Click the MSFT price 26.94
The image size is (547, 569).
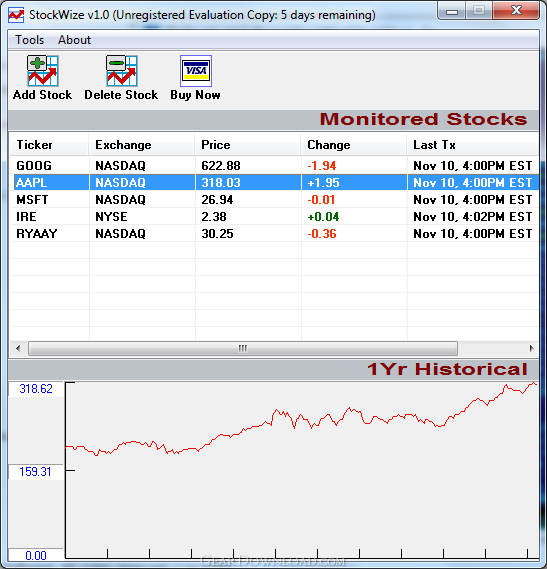217,200
